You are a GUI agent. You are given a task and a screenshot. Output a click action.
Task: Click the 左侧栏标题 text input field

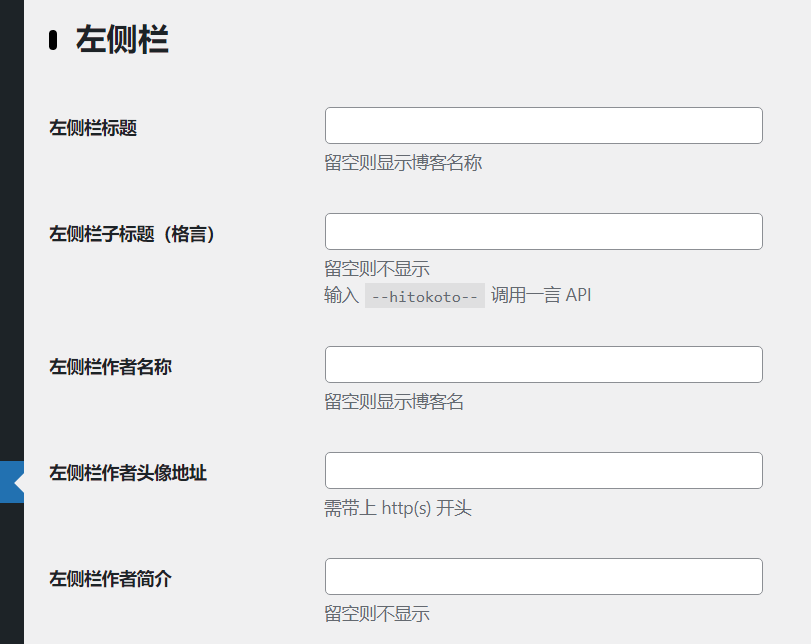543,126
